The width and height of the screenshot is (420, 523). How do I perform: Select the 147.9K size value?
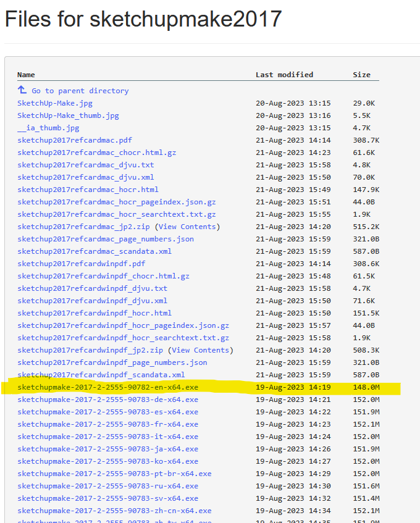pyautogui.click(x=366, y=190)
